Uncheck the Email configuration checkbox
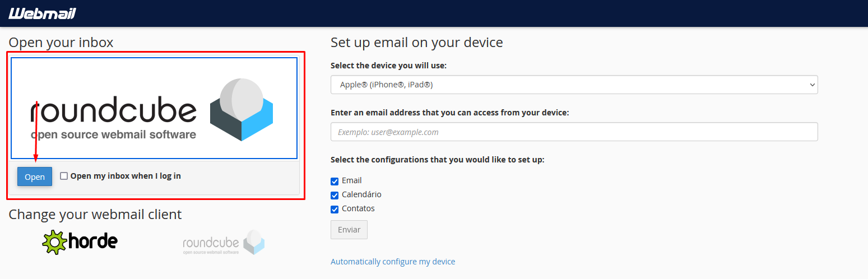Viewport: 868px width, 279px height. point(335,181)
